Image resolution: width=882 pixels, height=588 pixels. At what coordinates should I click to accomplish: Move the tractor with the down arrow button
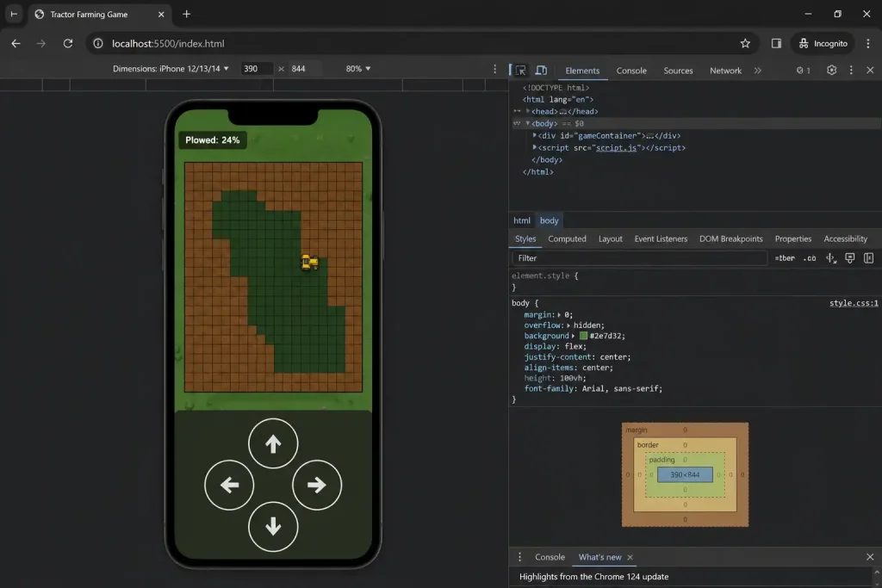coord(273,527)
